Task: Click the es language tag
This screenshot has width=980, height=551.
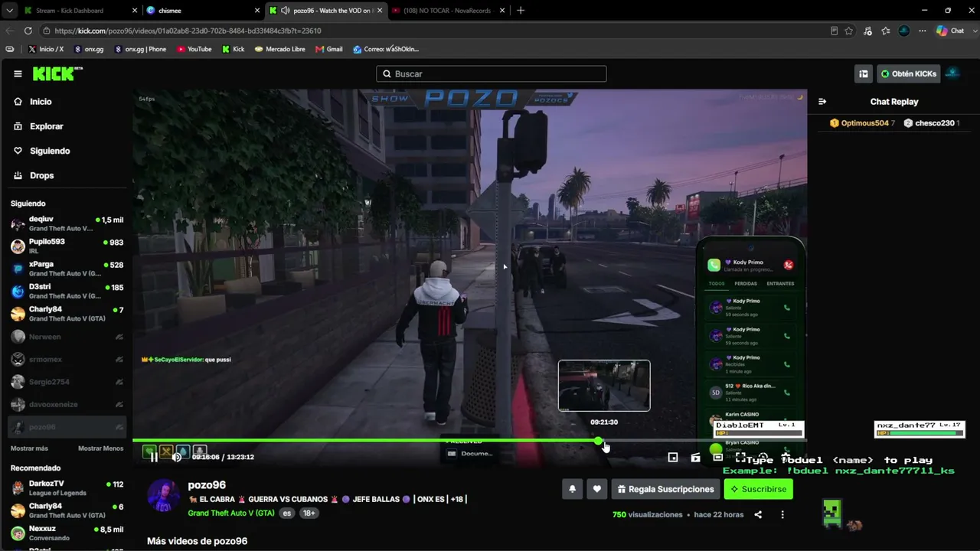Action: (x=287, y=513)
